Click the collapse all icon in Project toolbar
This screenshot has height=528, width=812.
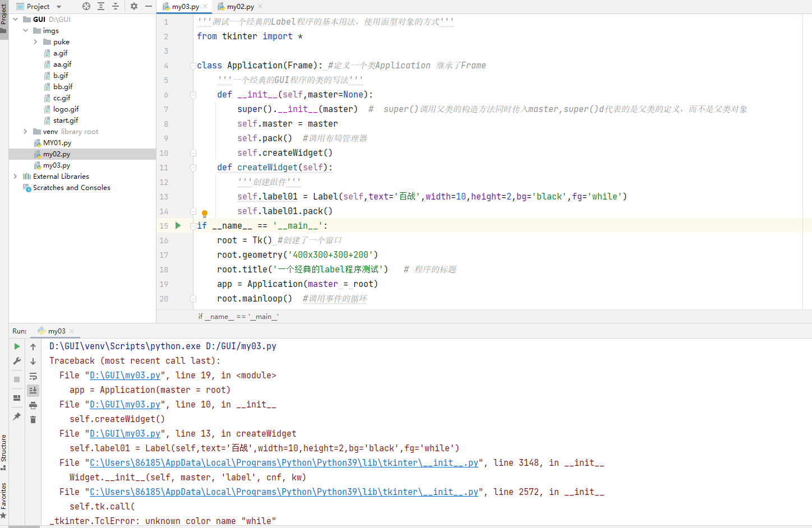coord(116,6)
